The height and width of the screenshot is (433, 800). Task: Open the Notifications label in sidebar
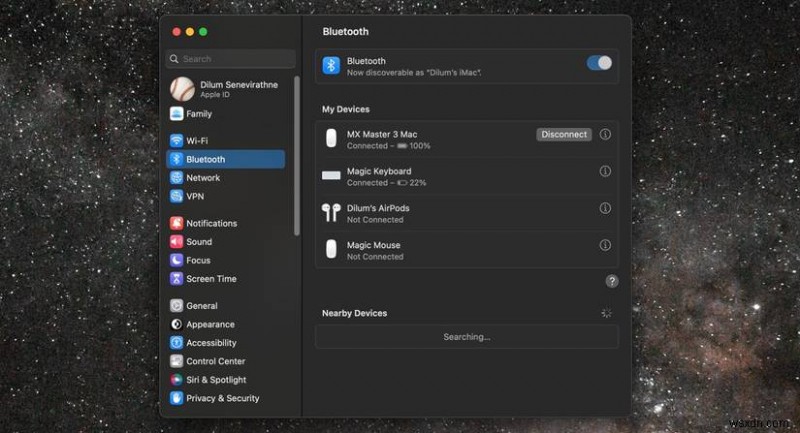pos(212,223)
